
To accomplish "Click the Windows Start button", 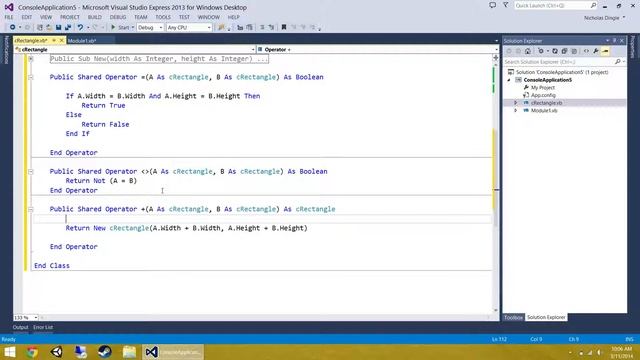I will tap(9, 352).
